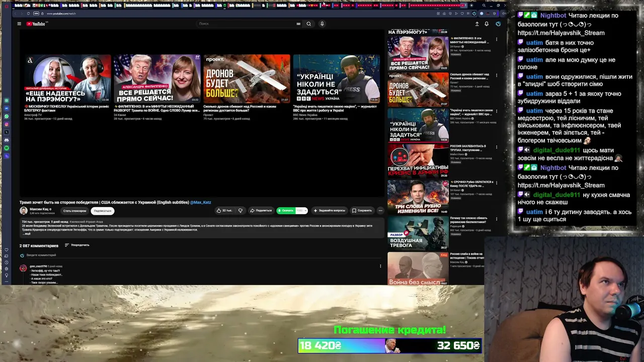644x362 pixels.
Task: Click the Погашение кредита donation progress bar
Action: [x=390, y=345]
